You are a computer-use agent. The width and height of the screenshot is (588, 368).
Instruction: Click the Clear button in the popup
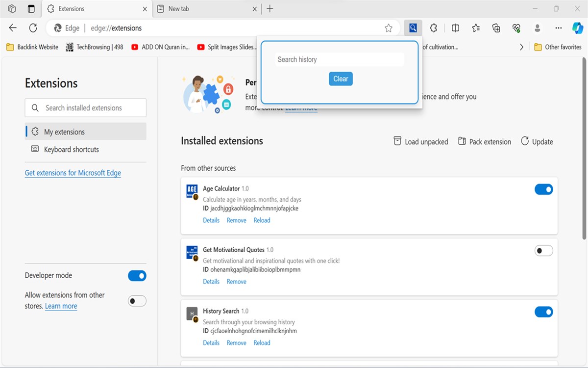(x=341, y=79)
